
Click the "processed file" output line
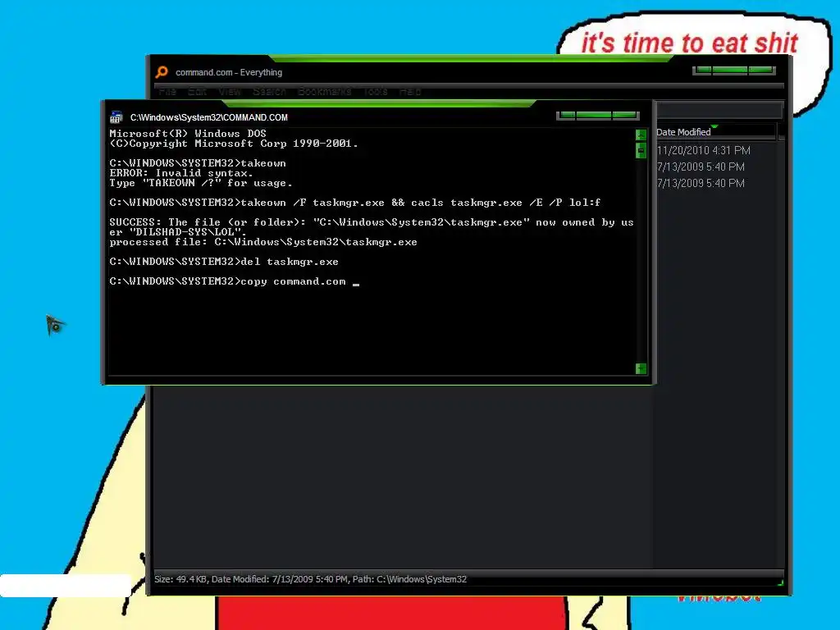pyautogui.click(x=263, y=242)
